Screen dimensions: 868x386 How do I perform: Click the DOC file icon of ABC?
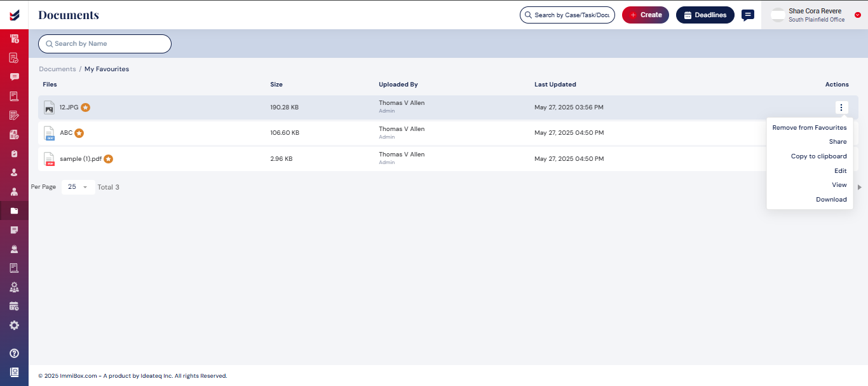coord(49,133)
